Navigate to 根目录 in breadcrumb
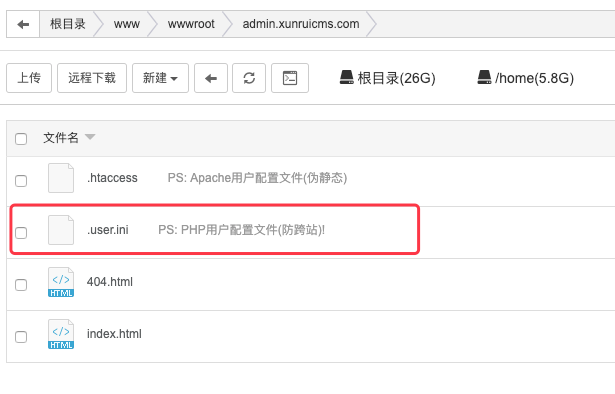The image size is (615, 394). pyautogui.click(x=67, y=24)
